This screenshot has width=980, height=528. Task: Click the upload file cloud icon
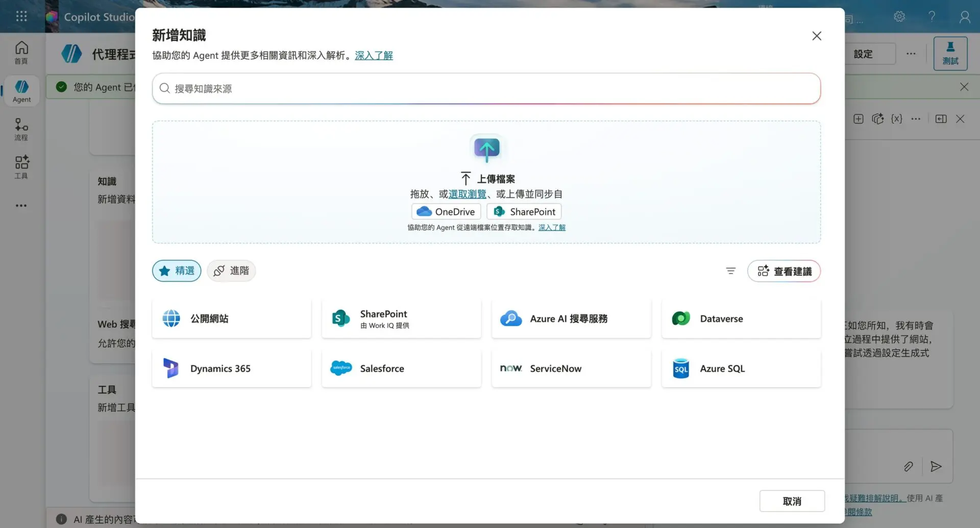486,149
